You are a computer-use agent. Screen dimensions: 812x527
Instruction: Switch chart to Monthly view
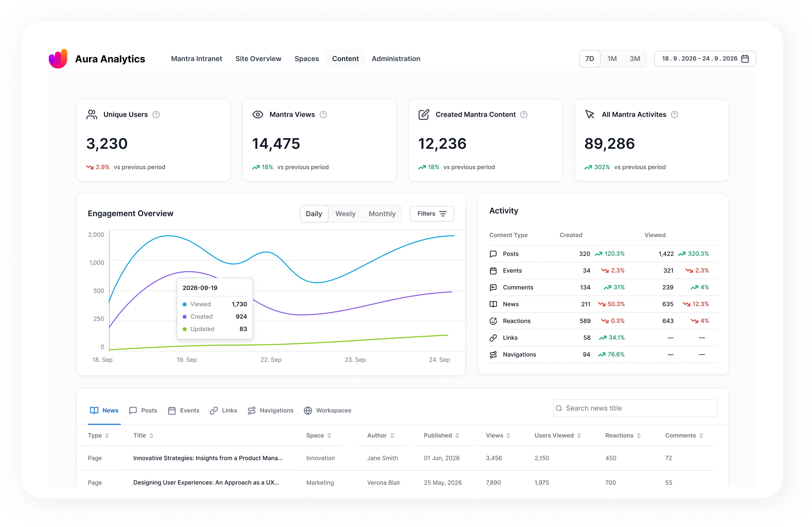click(x=382, y=214)
